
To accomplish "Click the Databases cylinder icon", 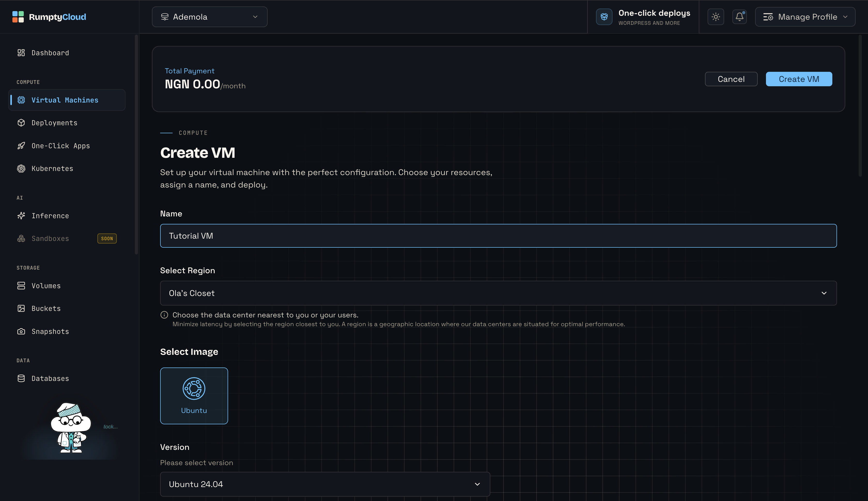I will 21,379.
